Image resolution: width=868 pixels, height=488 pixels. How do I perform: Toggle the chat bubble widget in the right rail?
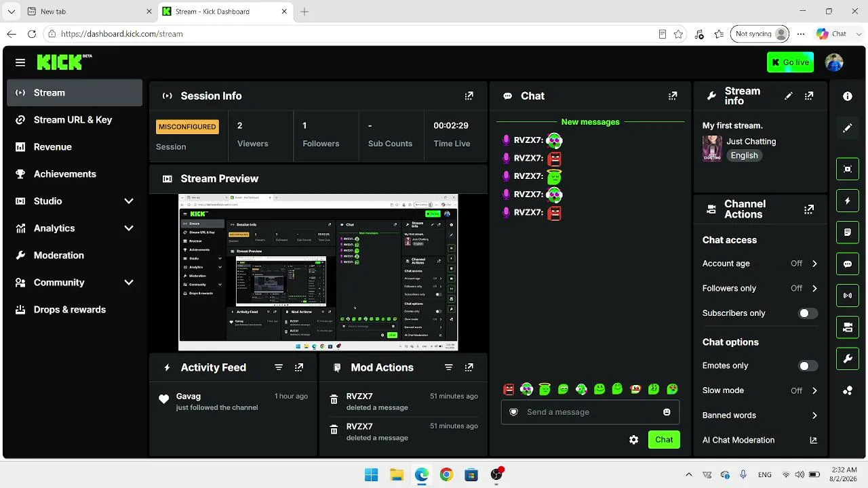click(848, 264)
